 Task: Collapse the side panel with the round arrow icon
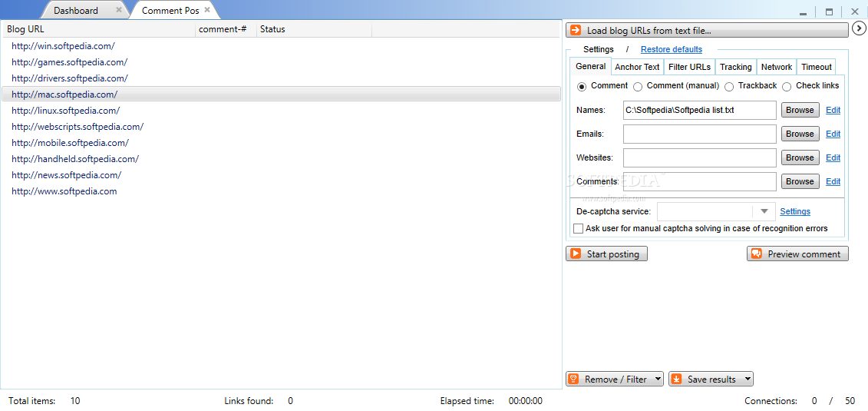(859, 28)
